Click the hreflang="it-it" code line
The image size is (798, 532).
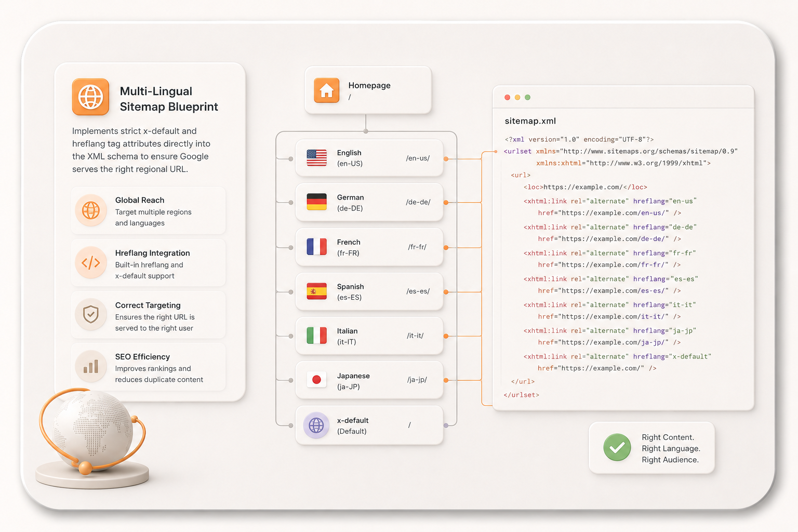610,305
